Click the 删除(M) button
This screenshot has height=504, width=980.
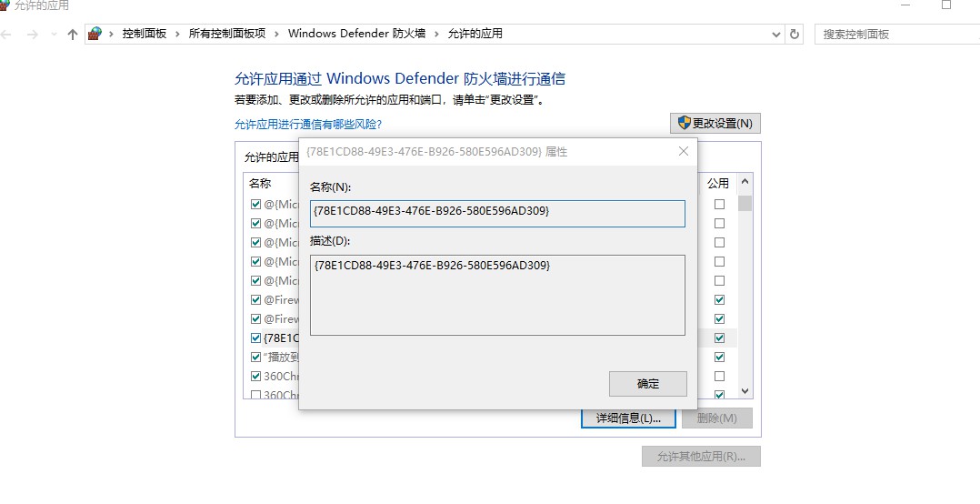[x=717, y=418]
